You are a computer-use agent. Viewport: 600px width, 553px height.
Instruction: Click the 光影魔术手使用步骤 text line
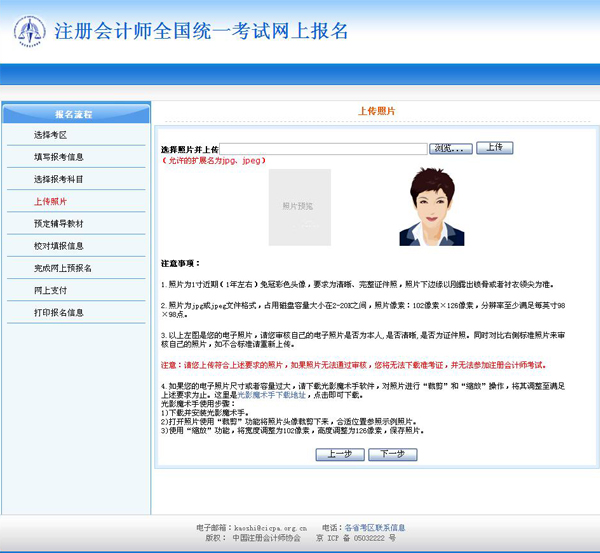[198, 404]
